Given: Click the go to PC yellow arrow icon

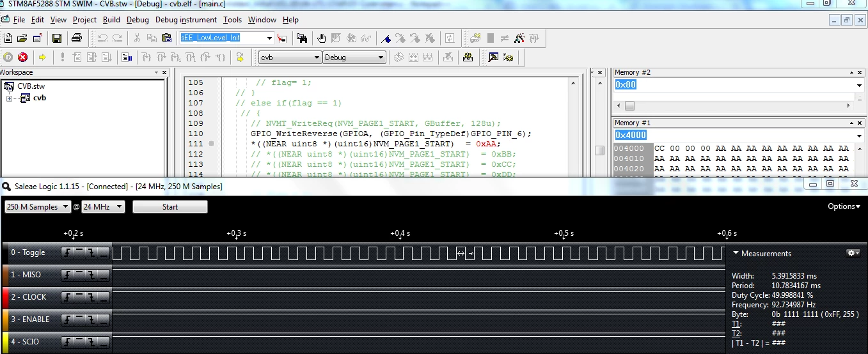Looking at the screenshot, I should coord(241,58).
